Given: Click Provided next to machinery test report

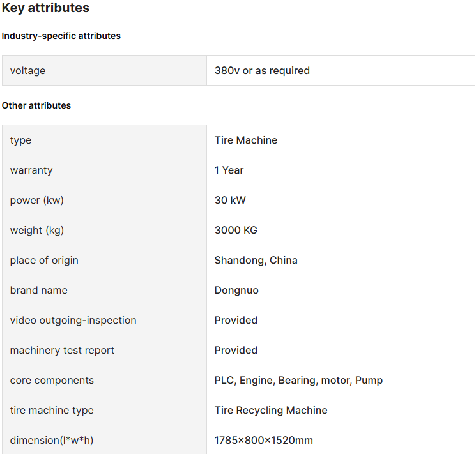Looking at the screenshot, I should pyautogui.click(x=236, y=350).
